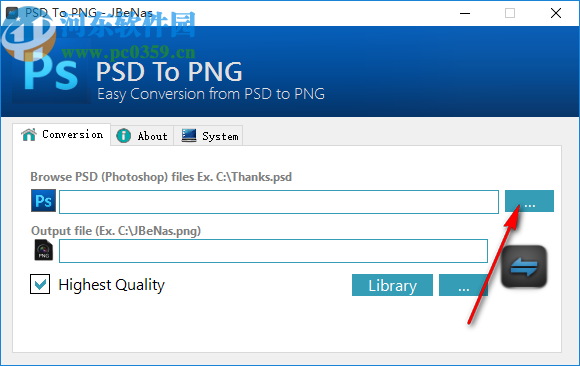
Task: Click the blue Ps icon beside PSD input
Action: [43, 201]
